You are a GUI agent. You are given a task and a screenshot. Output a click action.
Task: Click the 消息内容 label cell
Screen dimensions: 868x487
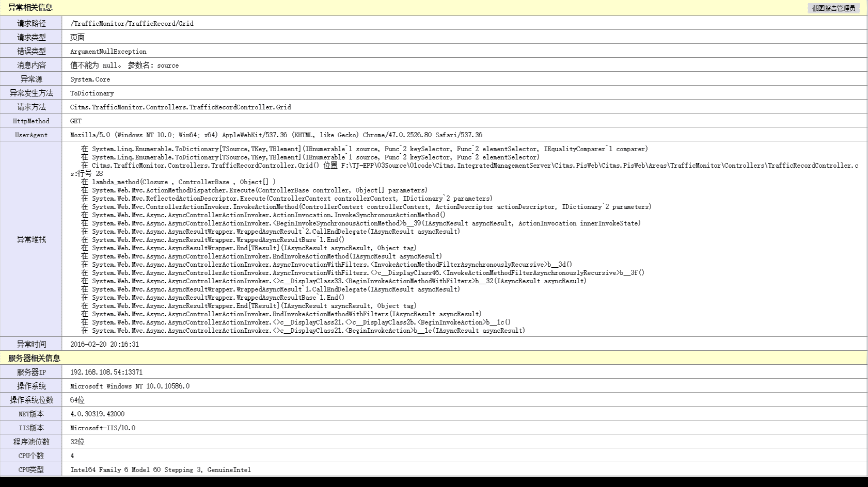coord(31,65)
